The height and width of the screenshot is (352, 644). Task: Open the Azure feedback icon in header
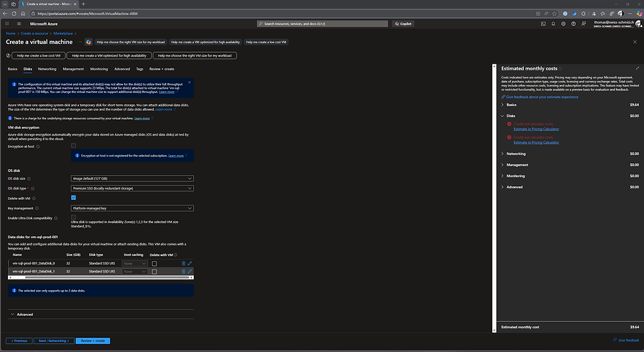click(584, 24)
